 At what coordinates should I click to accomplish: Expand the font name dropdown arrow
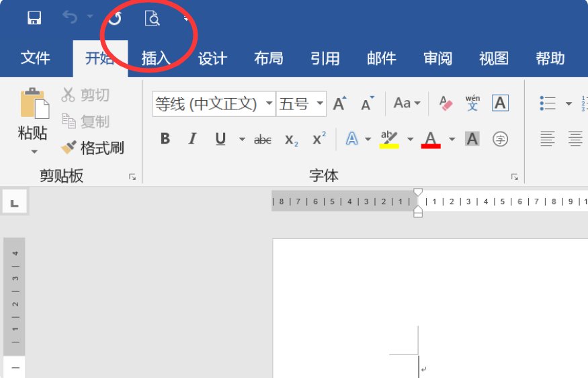(269, 103)
